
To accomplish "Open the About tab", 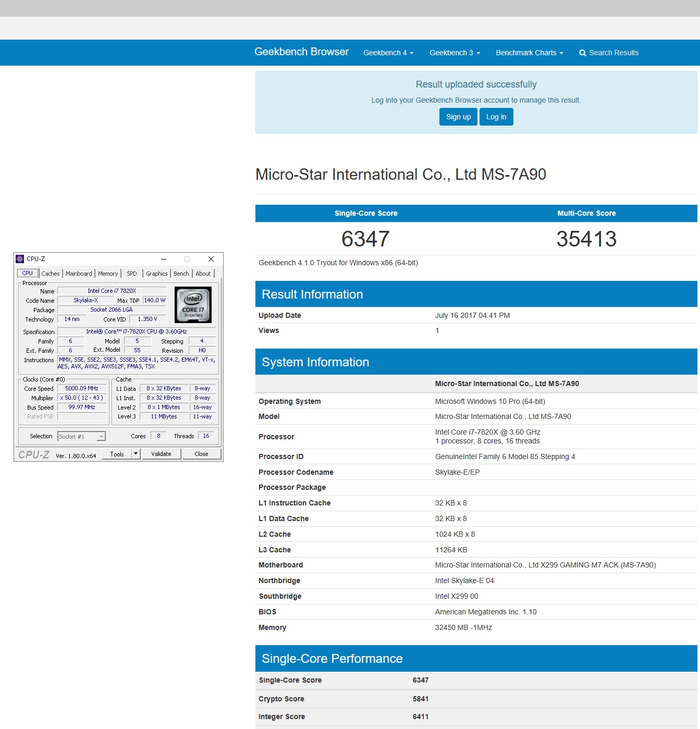I will point(203,274).
